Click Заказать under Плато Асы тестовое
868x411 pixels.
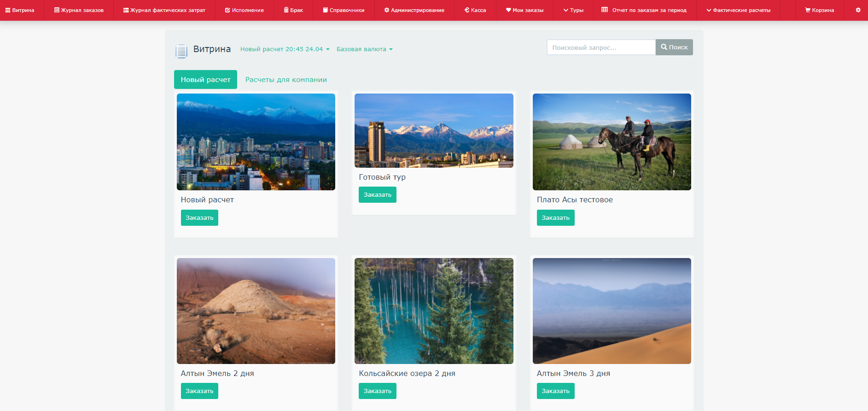point(555,218)
